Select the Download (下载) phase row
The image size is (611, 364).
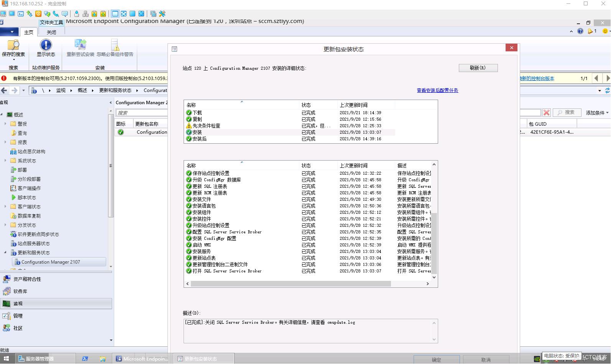pyautogui.click(x=289, y=113)
